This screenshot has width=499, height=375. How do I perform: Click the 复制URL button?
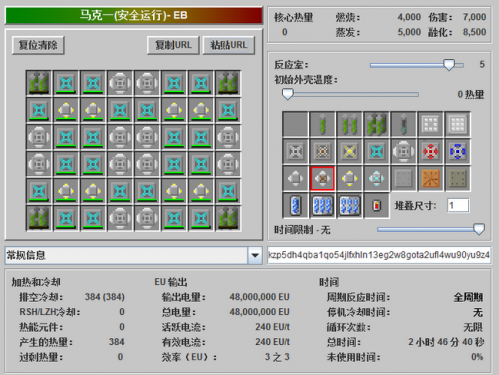click(173, 45)
